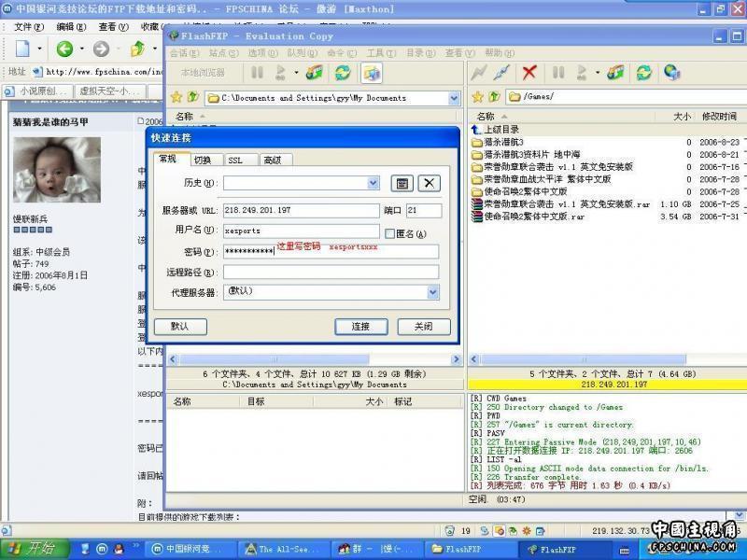Click the bookmark star beside local path
This screenshot has height=560, width=747.
176,97
